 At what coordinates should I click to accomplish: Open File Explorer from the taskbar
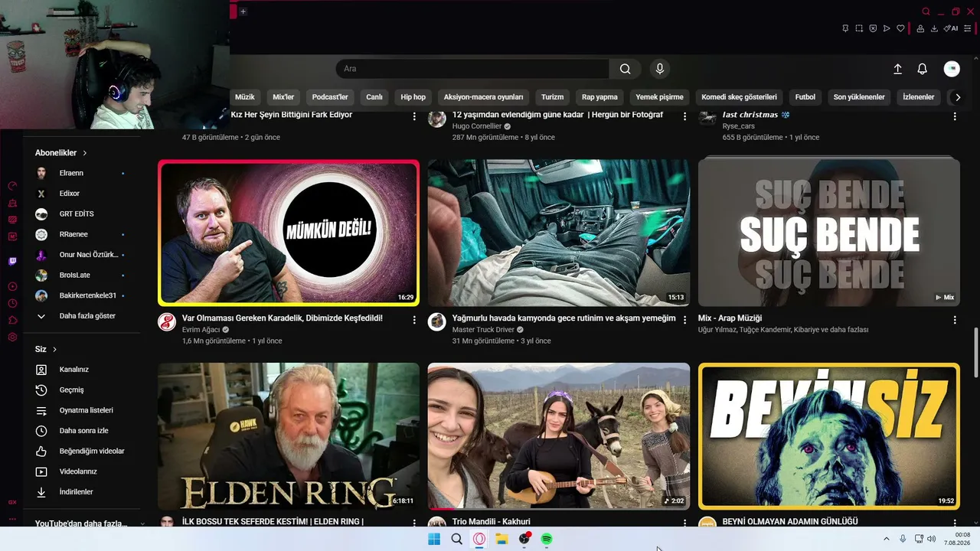tap(501, 539)
